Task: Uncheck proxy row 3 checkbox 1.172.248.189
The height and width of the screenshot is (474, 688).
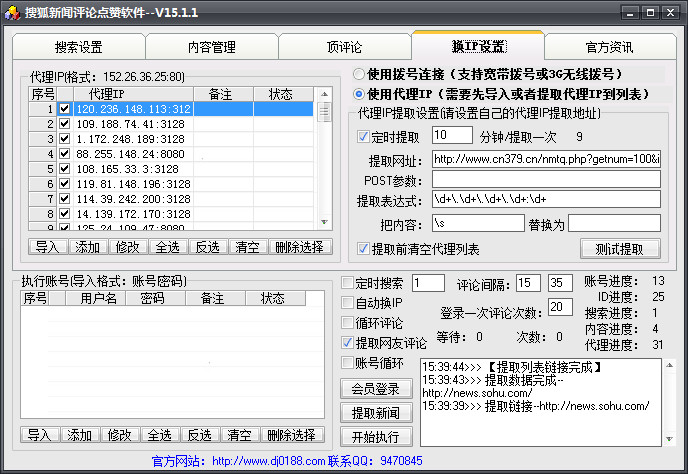Action: click(64, 139)
